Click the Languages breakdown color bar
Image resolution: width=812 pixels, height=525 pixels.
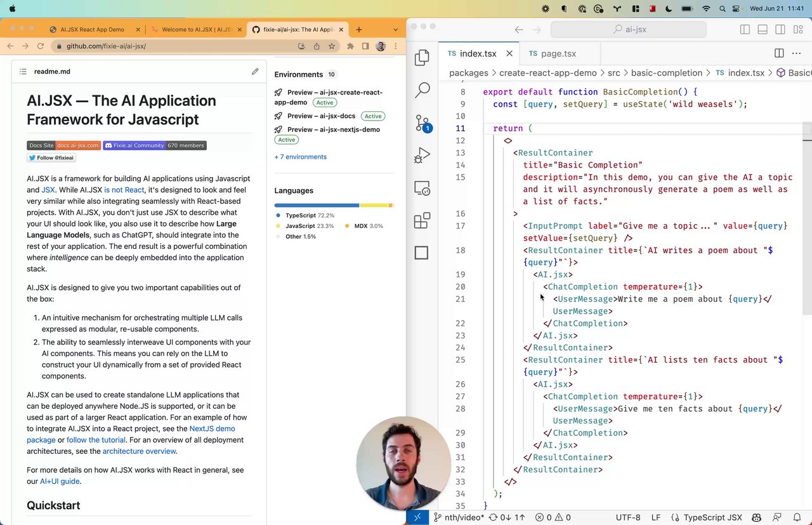click(x=334, y=205)
